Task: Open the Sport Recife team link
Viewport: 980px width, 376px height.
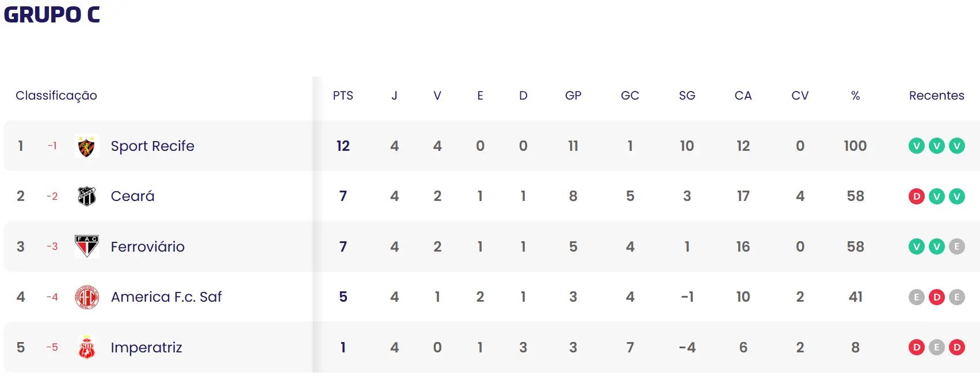Action: 152,146
